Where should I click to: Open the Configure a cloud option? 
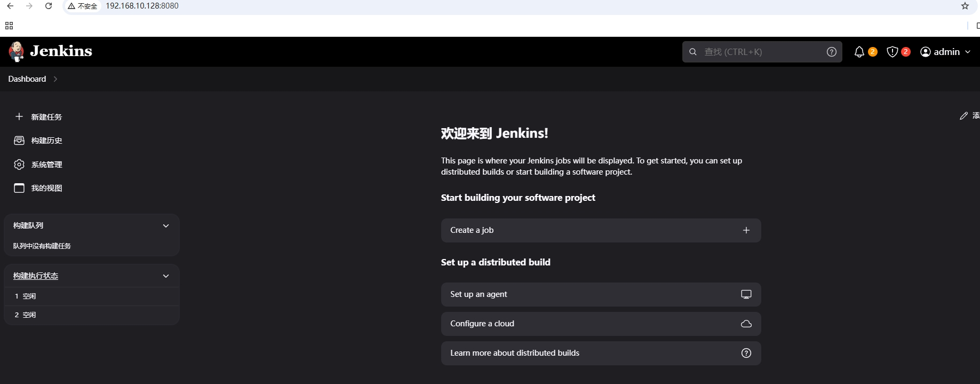pyautogui.click(x=601, y=324)
